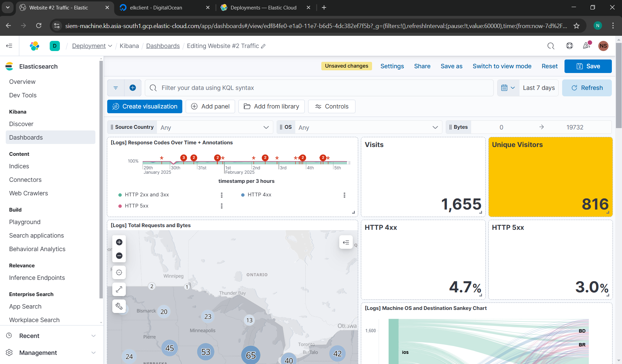Image resolution: width=622 pixels, height=364 pixels.
Task: Open the date quick menu calendar dropdown
Action: click(508, 88)
